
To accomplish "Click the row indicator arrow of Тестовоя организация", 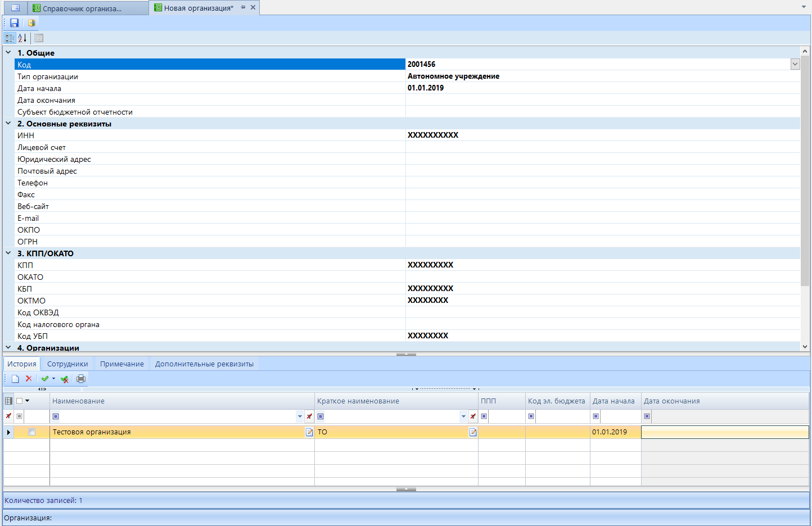I will (8, 432).
